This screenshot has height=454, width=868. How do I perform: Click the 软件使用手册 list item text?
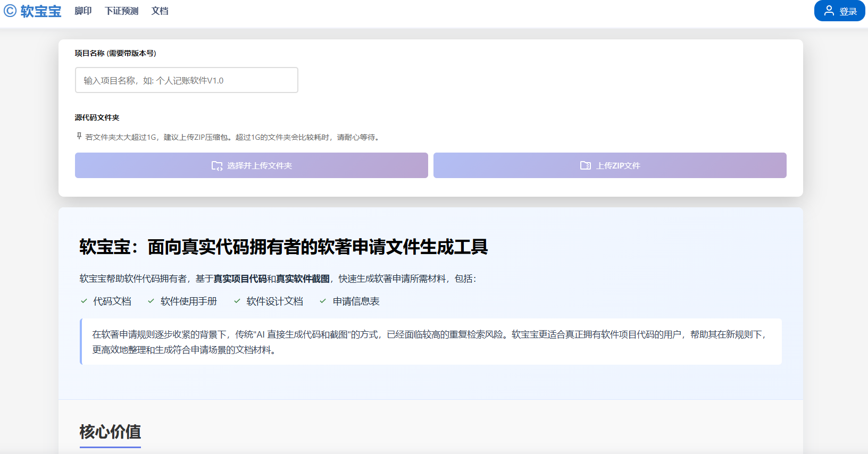[x=189, y=301]
